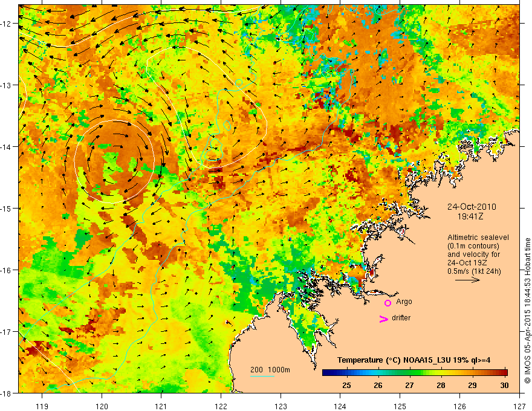The height and width of the screenshot is (411, 532).
Task: Click the 19:41Z time label
Action: click(x=470, y=216)
